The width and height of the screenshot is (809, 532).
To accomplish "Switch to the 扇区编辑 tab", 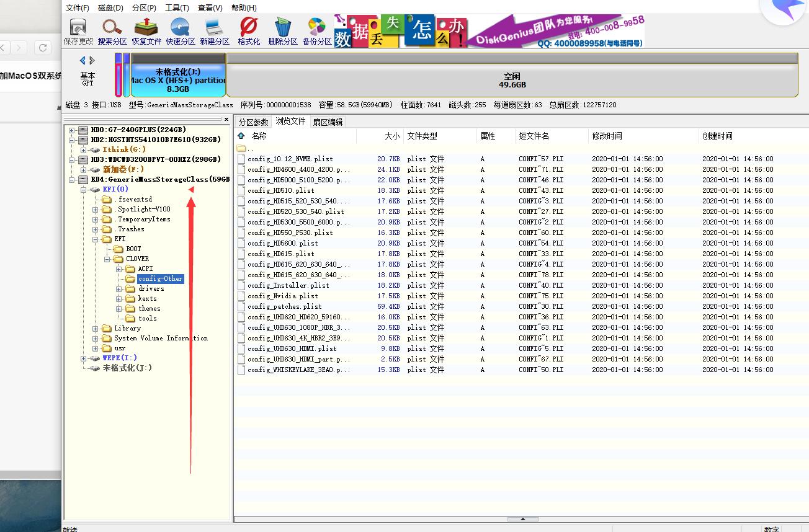I will coord(327,122).
